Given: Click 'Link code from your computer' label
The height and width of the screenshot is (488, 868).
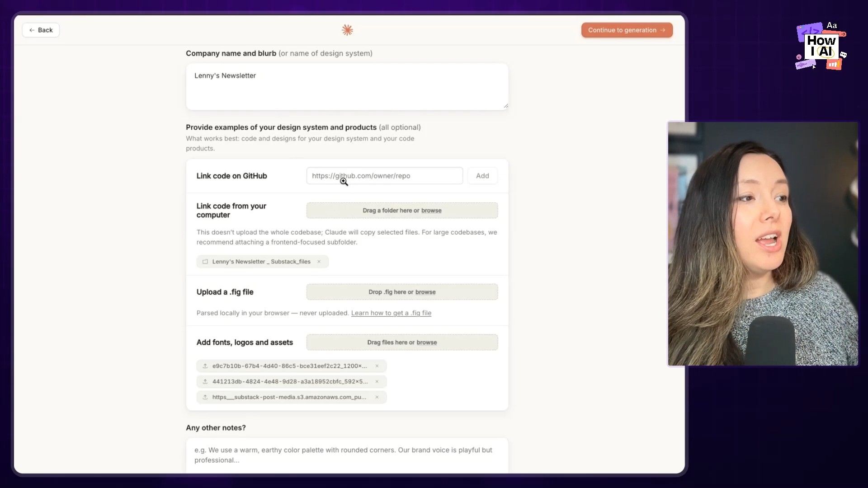Looking at the screenshot, I should click(231, 211).
